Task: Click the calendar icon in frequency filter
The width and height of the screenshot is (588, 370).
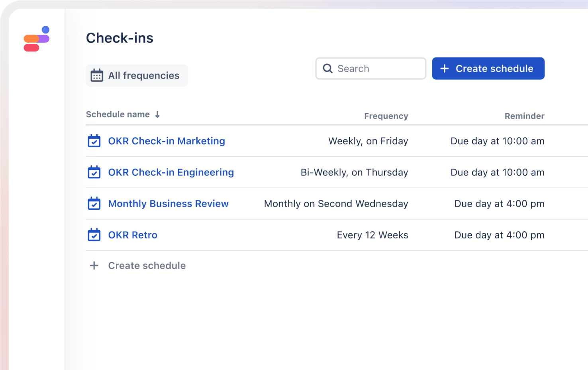Action: tap(97, 75)
